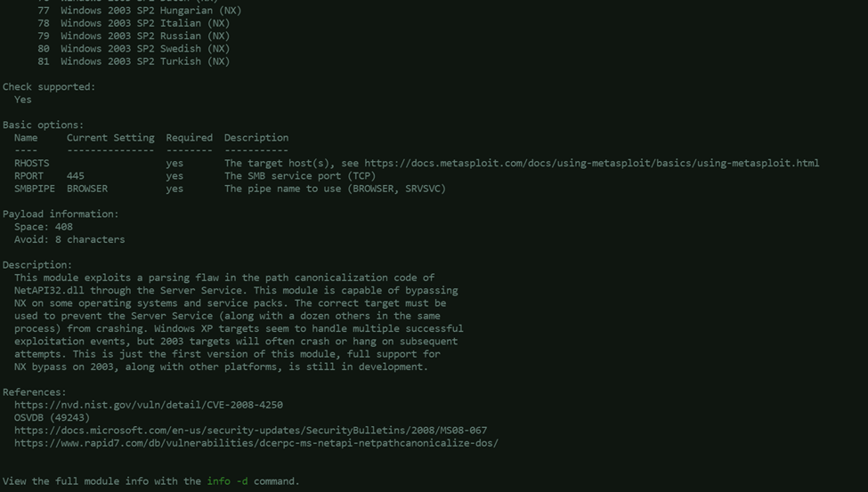Click the "Avoid: 8 characters" line
Image resolution: width=868 pixels, height=492 pixels.
(x=69, y=239)
